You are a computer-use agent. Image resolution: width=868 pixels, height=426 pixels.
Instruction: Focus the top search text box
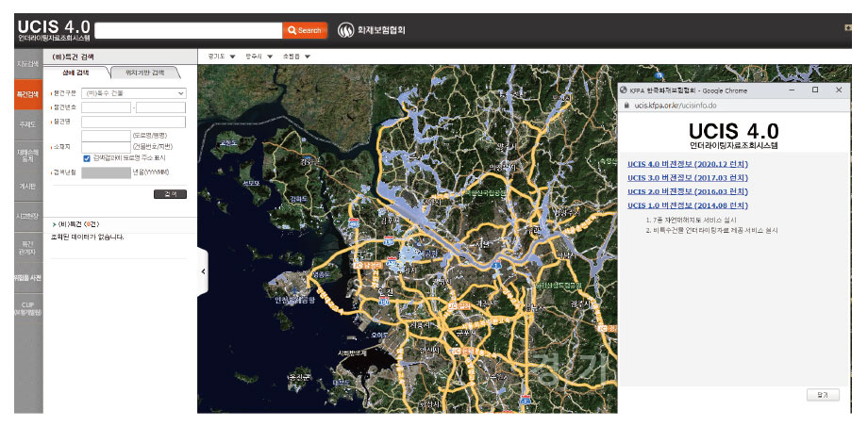pyautogui.click(x=188, y=30)
